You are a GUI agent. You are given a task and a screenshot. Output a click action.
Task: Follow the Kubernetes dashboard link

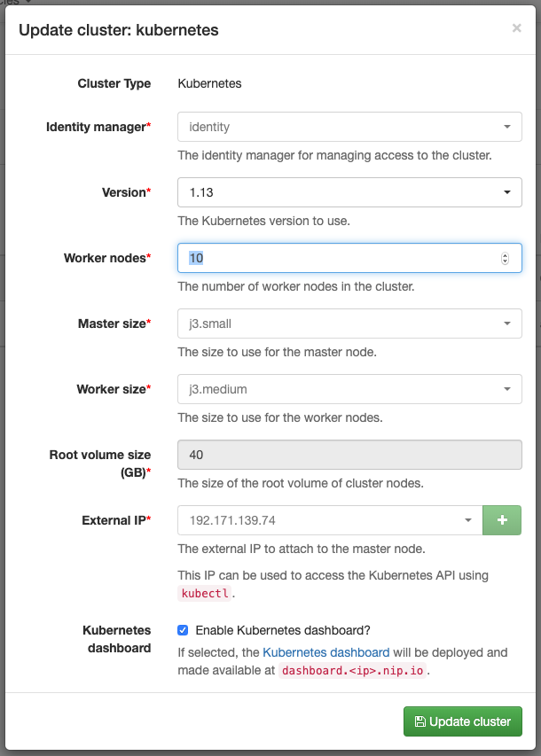click(325, 652)
